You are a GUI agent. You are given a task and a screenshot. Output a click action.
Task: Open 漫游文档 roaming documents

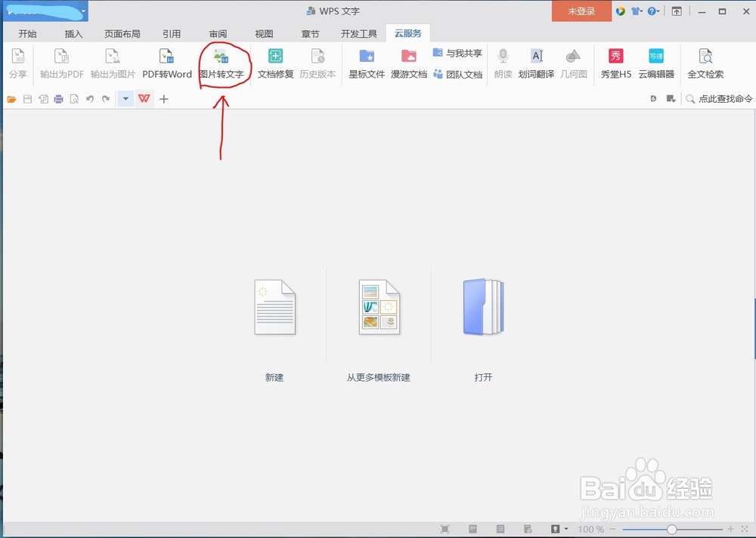tap(409, 63)
